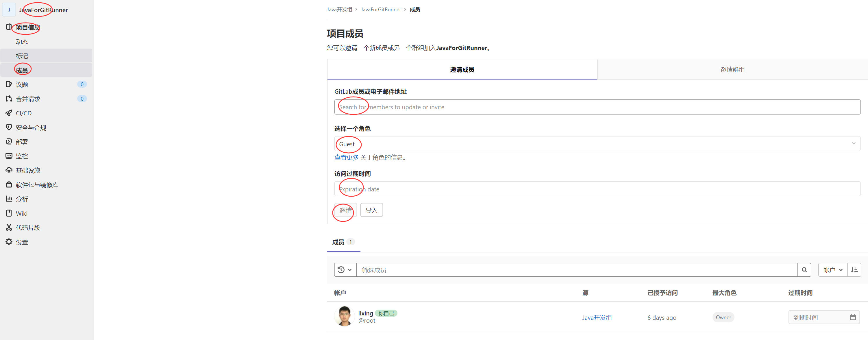Switch to the 邀请群组 tab
The height and width of the screenshot is (340, 868).
[x=732, y=69]
